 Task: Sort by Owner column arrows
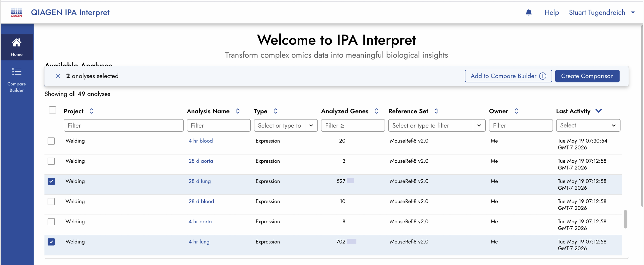coord(516,111)
